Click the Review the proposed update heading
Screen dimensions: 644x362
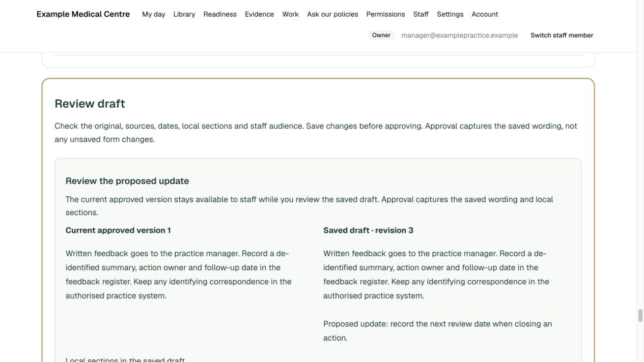pyautogui.click(x=127, y=181)
